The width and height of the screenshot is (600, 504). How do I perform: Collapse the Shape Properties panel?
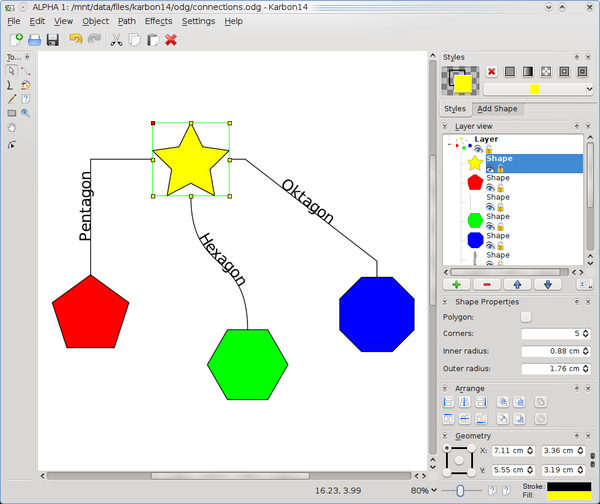(446, 302)
